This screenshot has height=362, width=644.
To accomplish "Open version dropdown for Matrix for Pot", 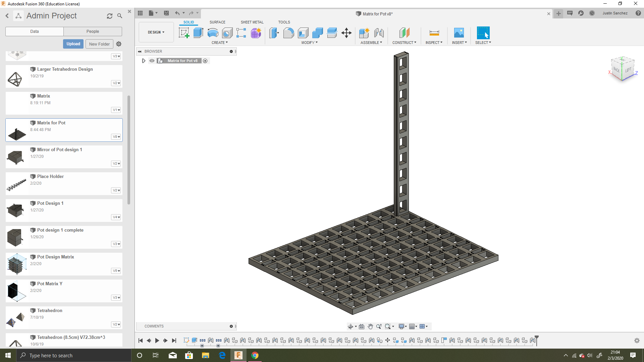I will (x=116, y=137).
